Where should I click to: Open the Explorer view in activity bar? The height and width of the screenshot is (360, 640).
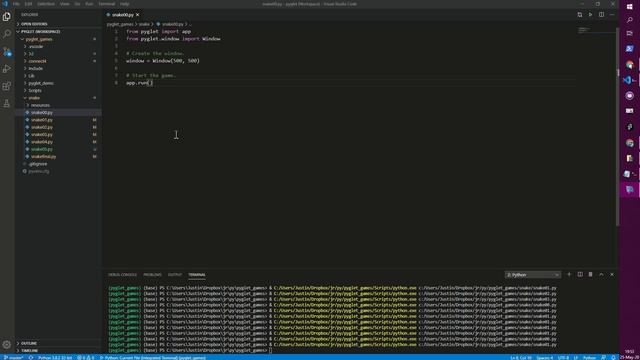coord(7,17)
